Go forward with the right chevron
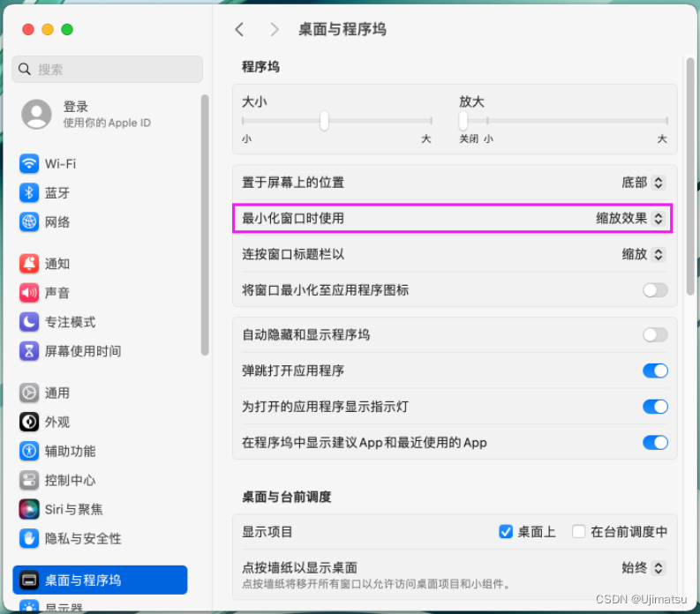The width and height of the screenshot is (700, 614). coord(275,29)
